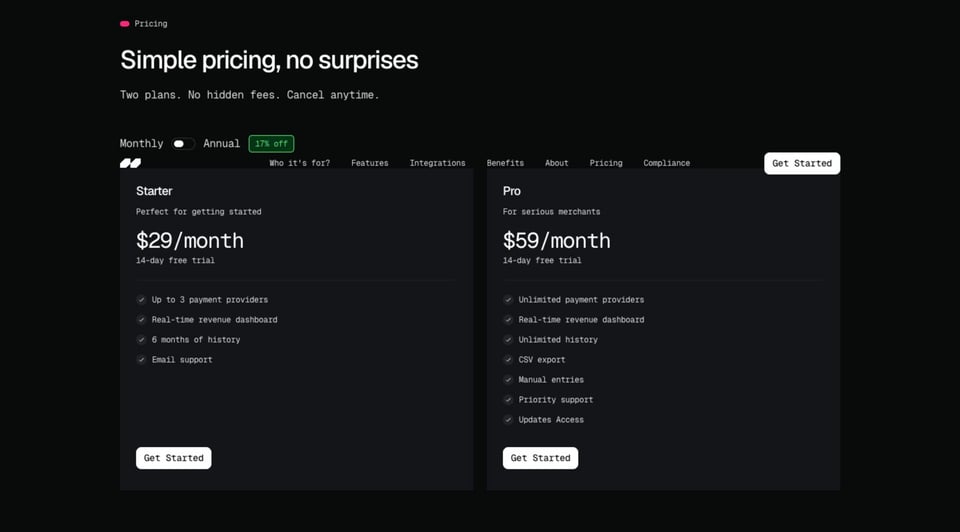Click the pink Pricing section tag icon

[125, 24]
